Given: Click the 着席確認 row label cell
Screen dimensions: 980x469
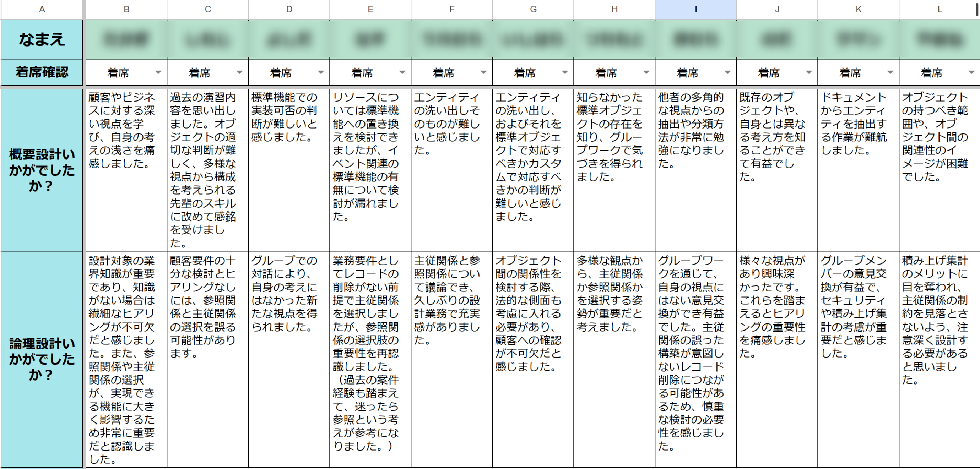Looking at the screenshot, I should tap(42, 72).
